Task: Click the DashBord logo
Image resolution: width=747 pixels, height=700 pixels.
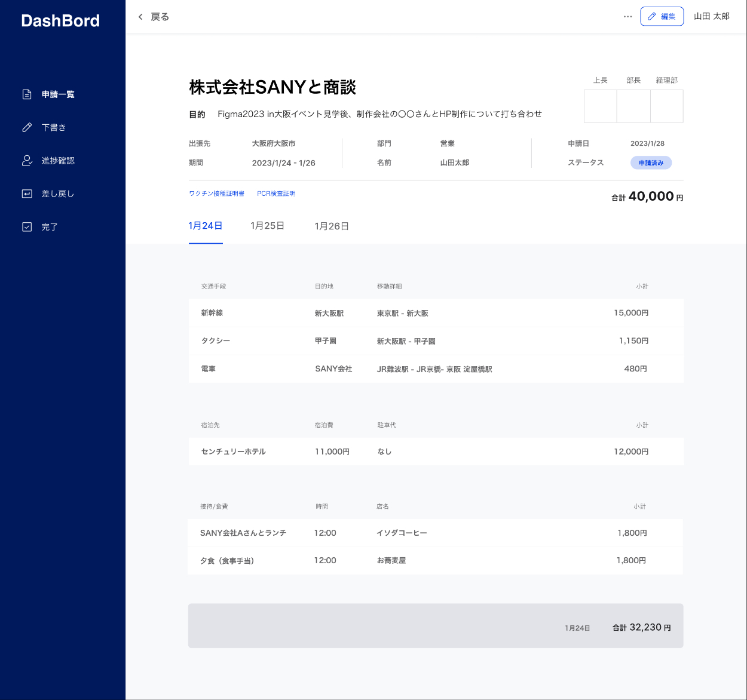Action: click(60, 21)
